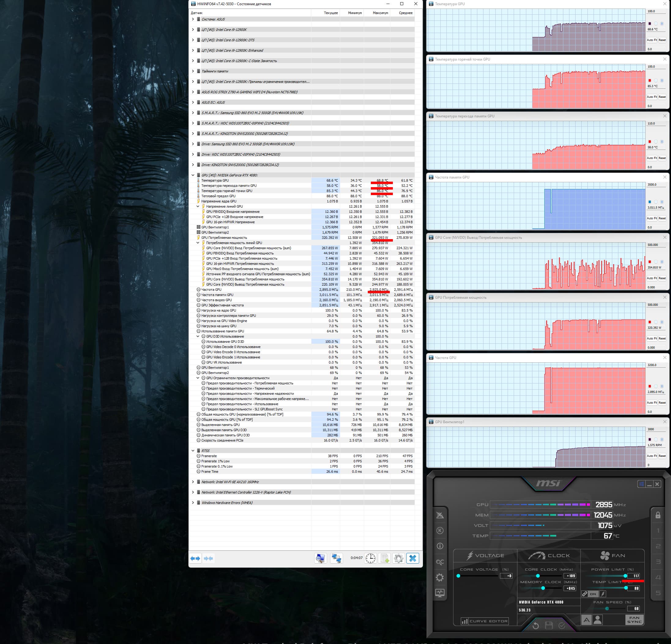Viewport: 671px width, 644px height.
Task: Toggle the Afterburner profile lock icon
Action: [x=658, y=515]
